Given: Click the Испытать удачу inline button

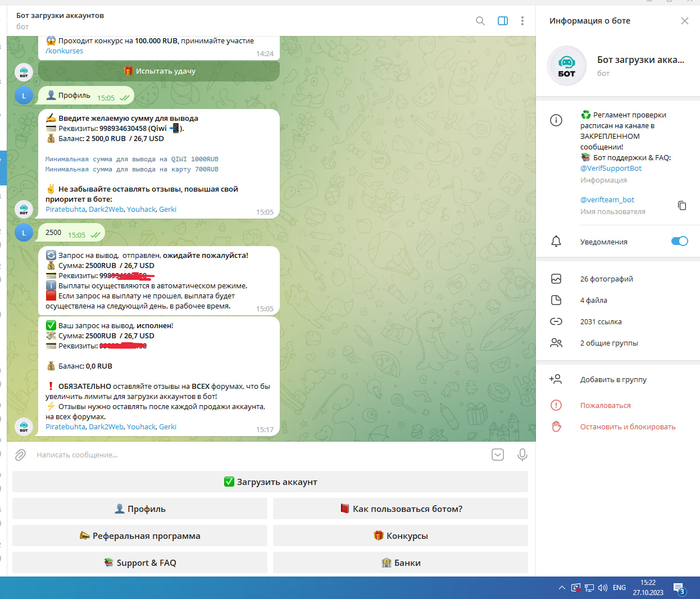Looking at the screenshot, I should click(159, 71).
